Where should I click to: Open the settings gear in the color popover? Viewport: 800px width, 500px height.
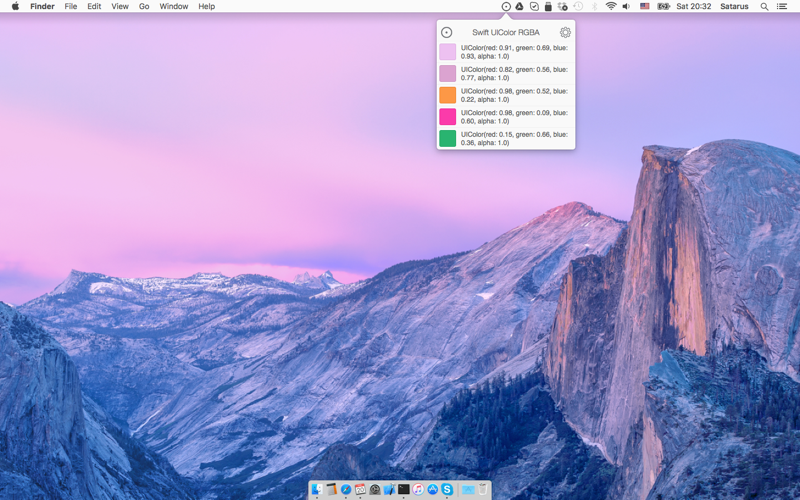point(565,32)
